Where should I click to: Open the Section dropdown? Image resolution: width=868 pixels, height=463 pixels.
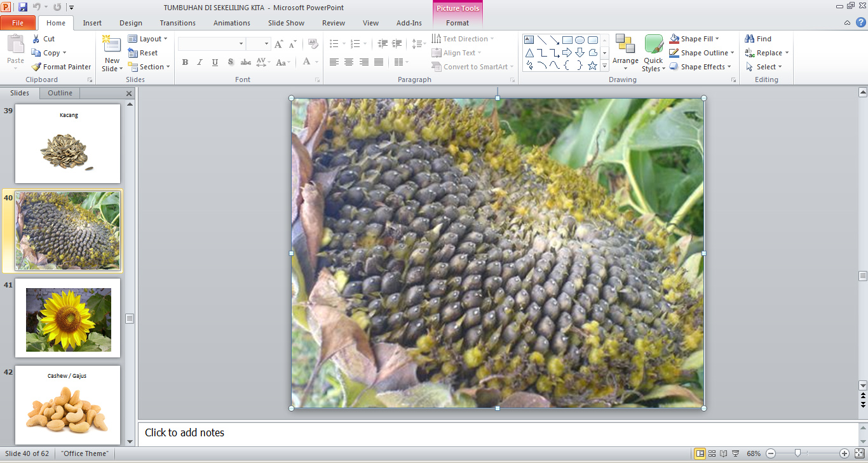(x=149, y=67)
